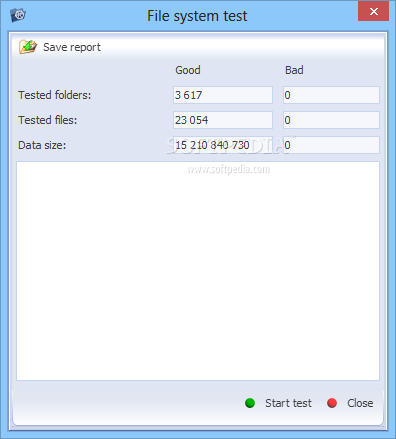
Task: Click the bad Tested files count field
Action: tap(331, 120)
